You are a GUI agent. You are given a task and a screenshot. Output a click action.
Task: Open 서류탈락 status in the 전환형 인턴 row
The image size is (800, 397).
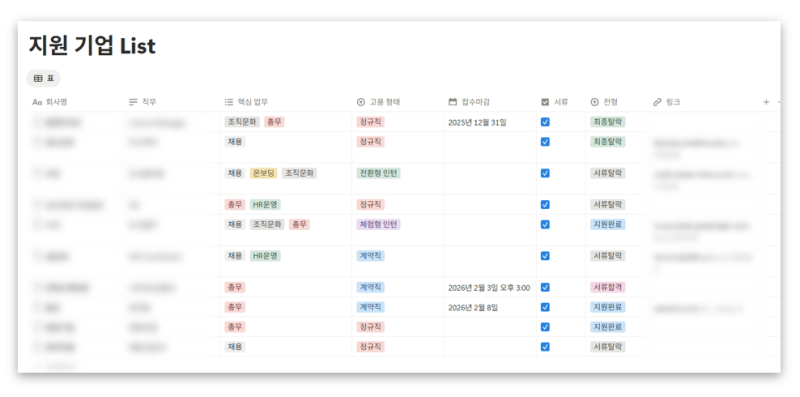[x=608, y=173]
